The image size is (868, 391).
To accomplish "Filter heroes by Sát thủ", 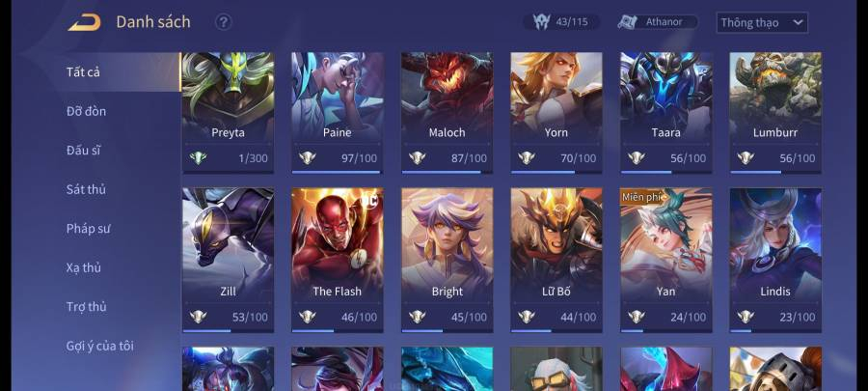I will 86,189.
